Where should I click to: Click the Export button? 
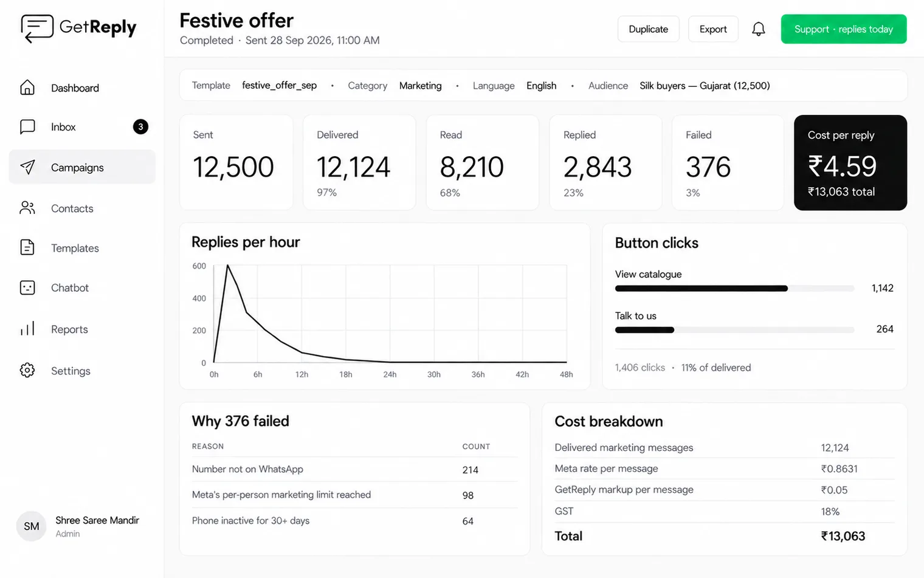[x=713, y=29]
